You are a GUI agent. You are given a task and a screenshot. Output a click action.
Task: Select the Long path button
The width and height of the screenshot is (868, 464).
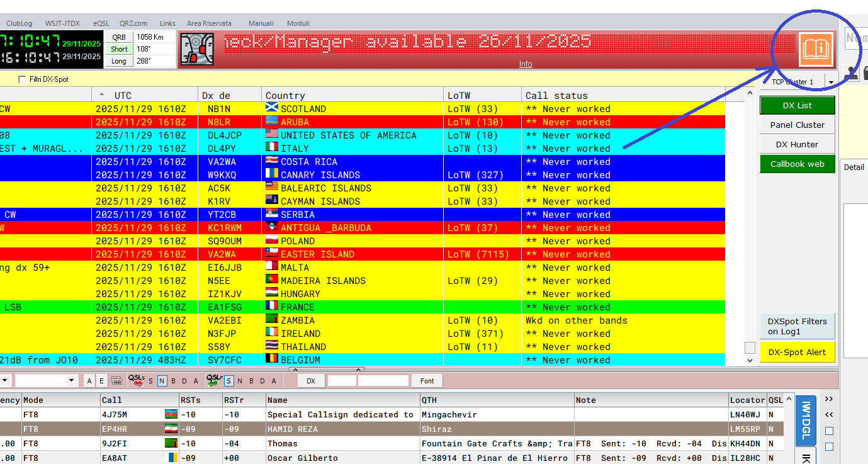119,61
